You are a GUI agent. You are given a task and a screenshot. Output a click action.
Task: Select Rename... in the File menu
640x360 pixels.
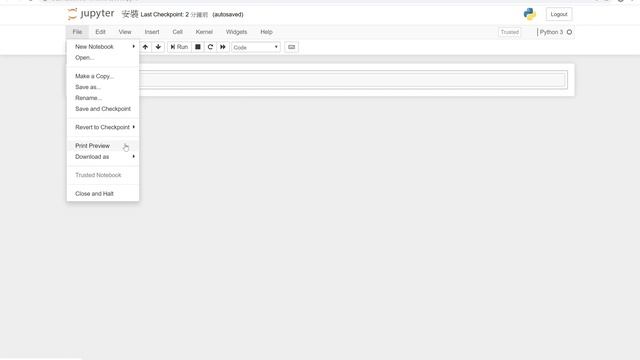103,98
